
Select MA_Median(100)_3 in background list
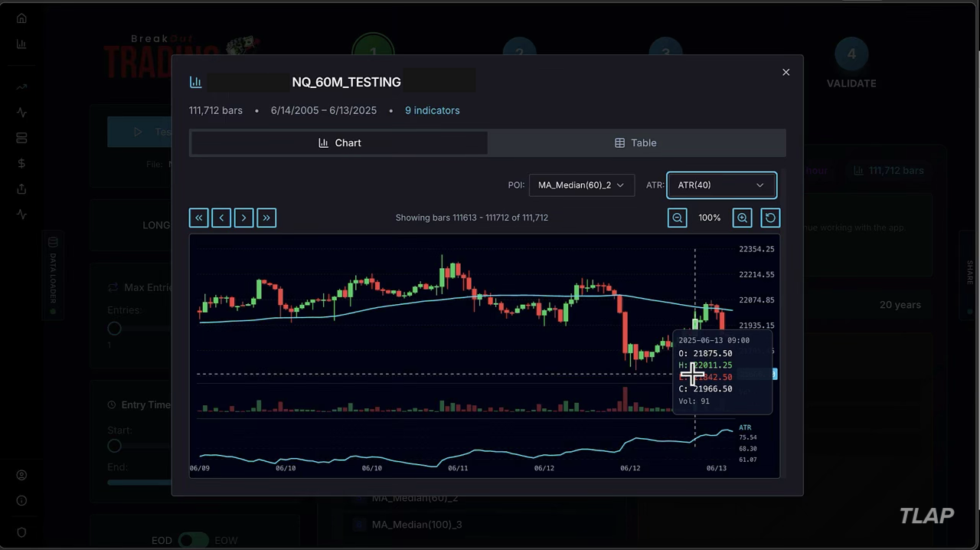point(416,525)
